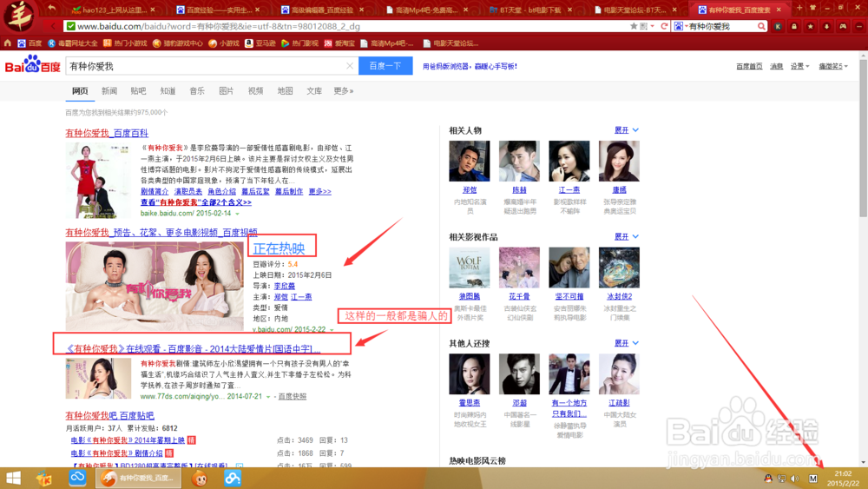The height and width of the screenshot is (489, 868).
Task: Click the volume speaker tray icon
Action: [x=795, y=478]
